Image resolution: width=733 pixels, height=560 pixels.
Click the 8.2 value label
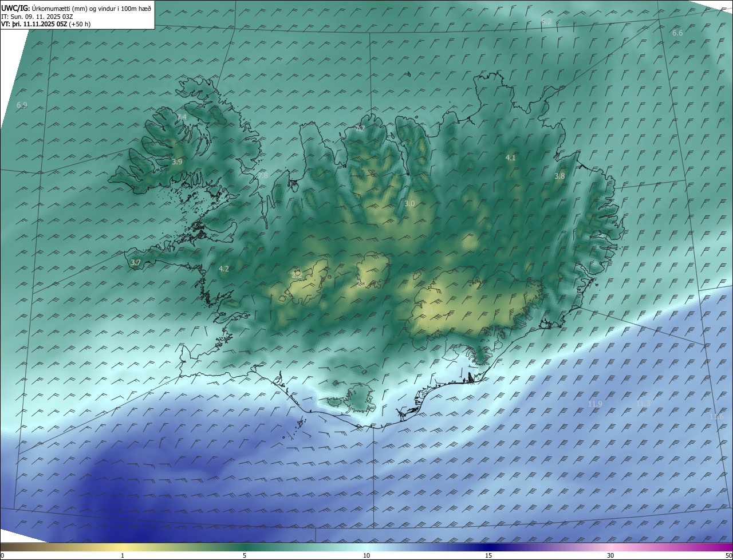tap(547, 21)
